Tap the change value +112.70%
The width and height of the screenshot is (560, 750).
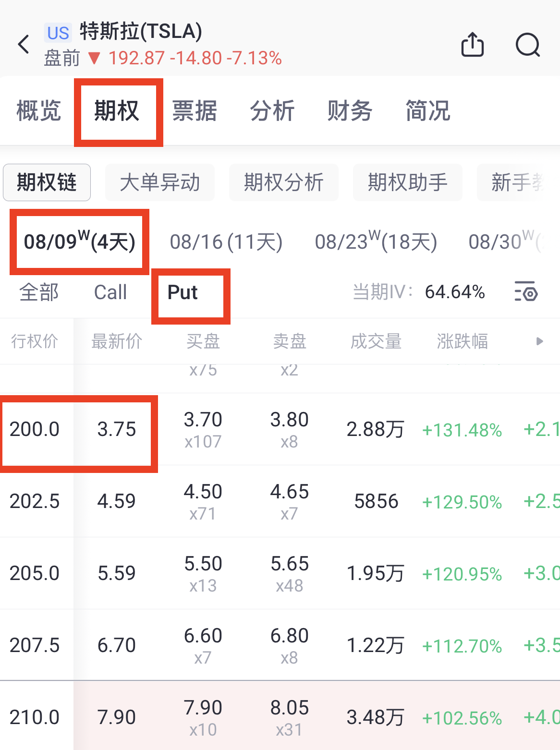[x=462, y=646]
